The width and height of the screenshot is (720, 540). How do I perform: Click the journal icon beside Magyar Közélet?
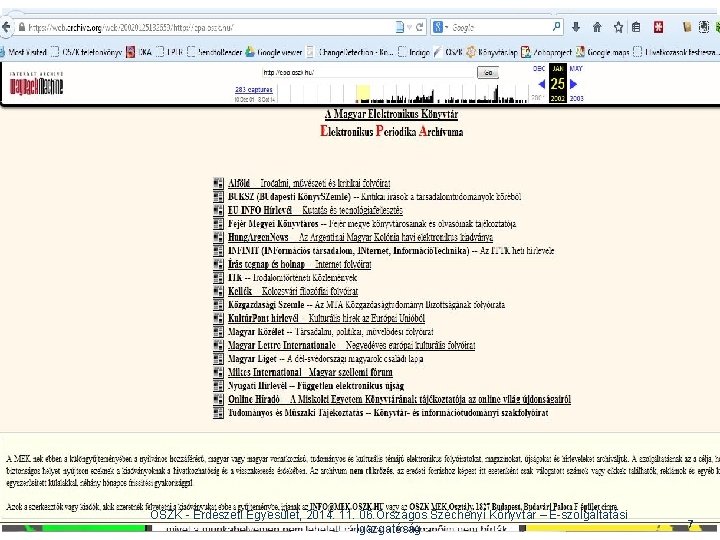[219, 332]
